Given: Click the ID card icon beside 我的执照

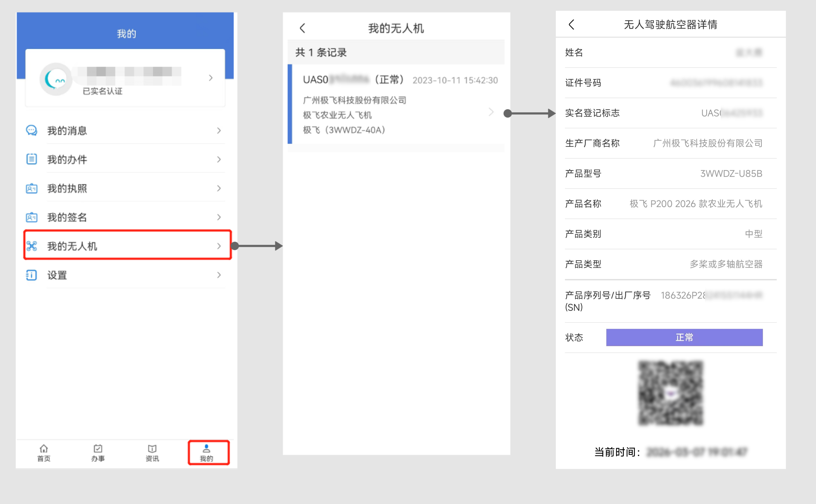Looking at the screenshot, I should 32,188.
